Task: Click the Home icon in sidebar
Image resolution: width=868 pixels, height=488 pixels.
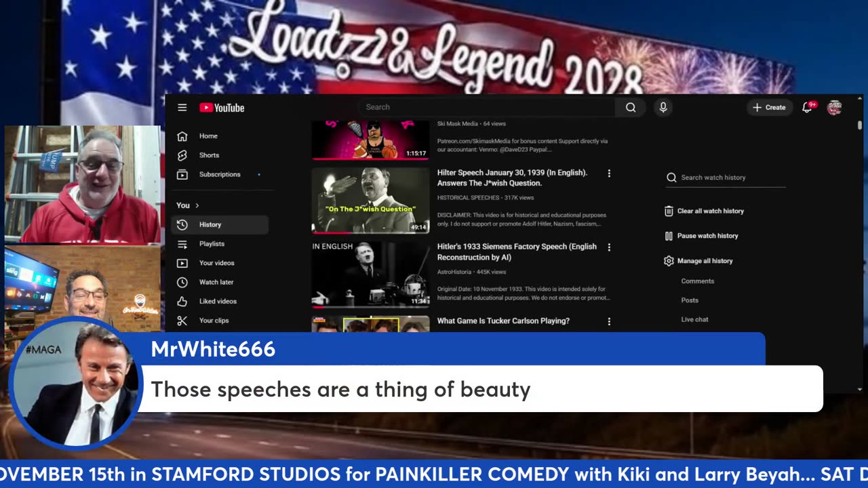Action: (182, 136)
